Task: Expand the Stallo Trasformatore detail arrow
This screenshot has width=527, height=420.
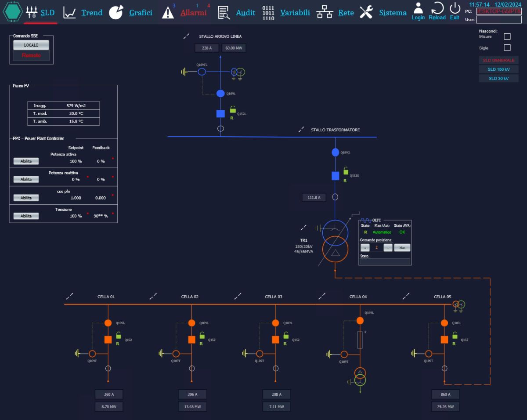Action: point(301,130)
